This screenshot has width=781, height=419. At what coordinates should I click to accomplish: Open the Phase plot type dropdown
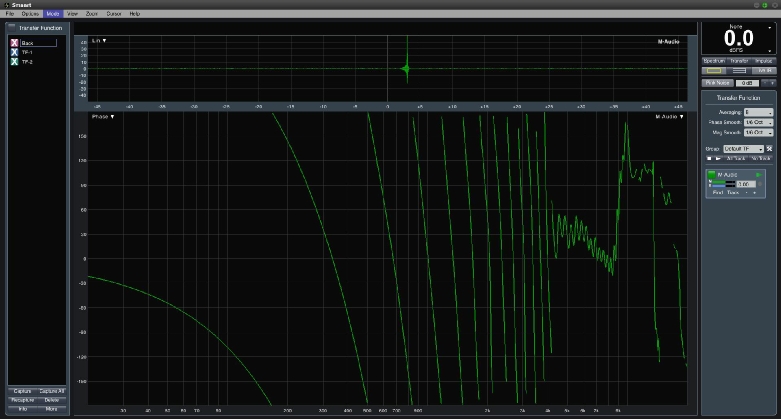point(103,117)
